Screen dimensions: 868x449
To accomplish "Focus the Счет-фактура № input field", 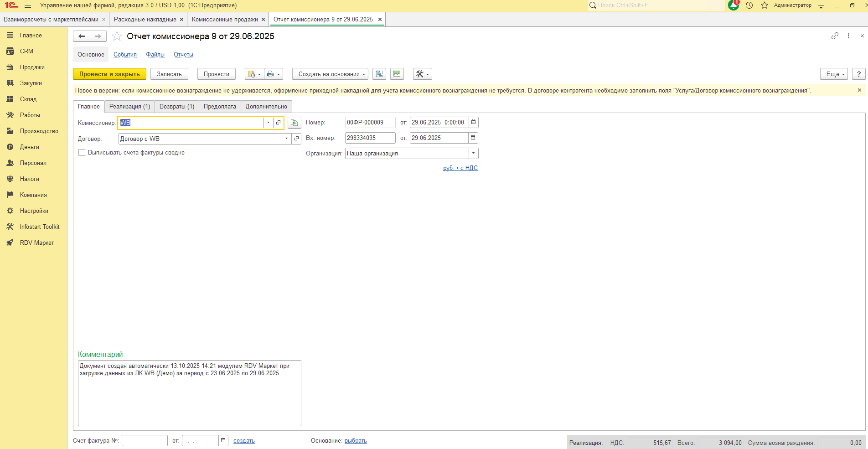I will tap(145, 440).
